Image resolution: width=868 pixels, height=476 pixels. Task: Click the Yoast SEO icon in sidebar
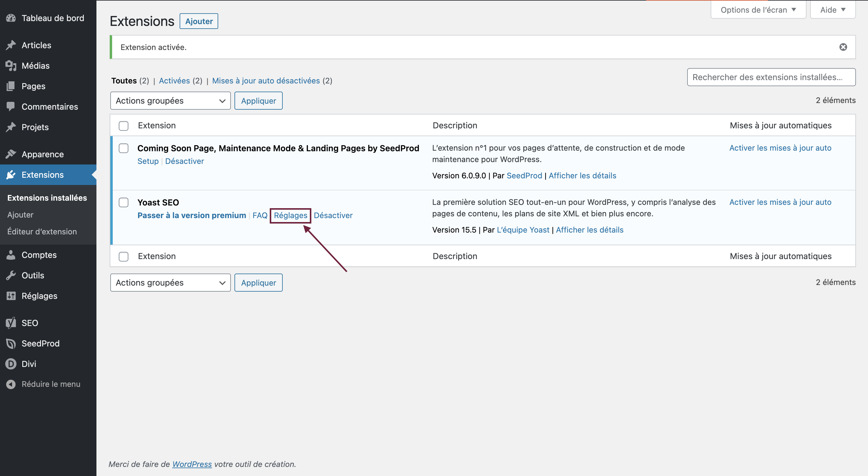coord(11,323)
